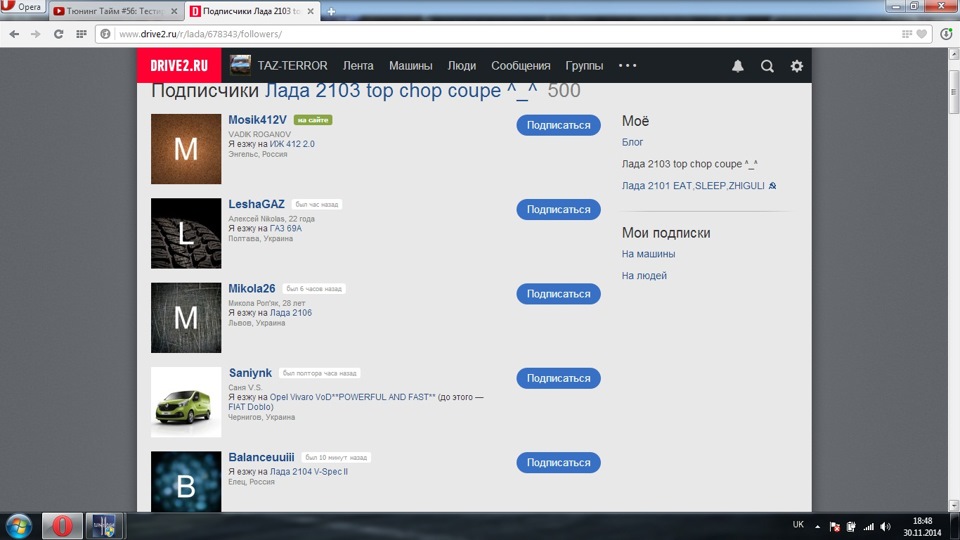Subscribe to Saniynk

click(558, 378)
